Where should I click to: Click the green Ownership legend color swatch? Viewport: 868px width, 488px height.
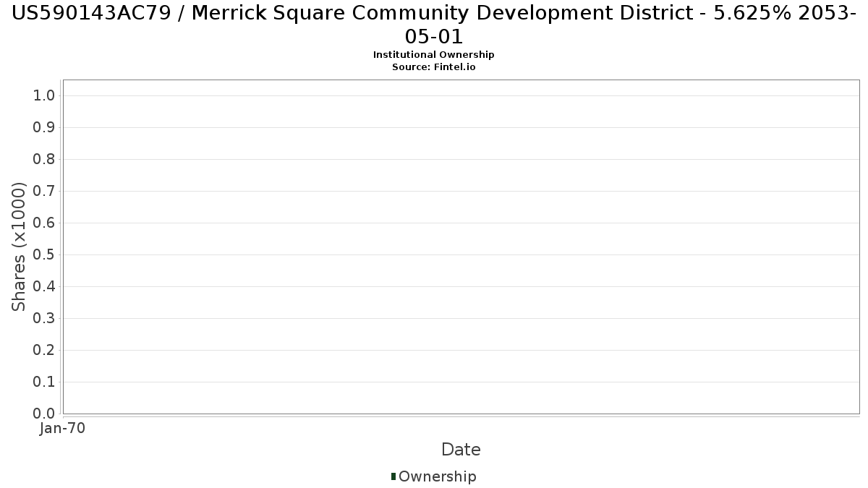(393, 476)
